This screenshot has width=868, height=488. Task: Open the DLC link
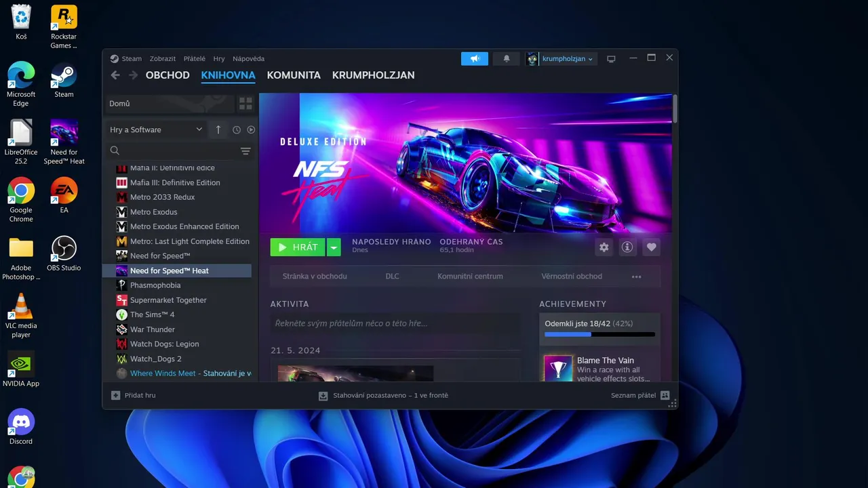(x=393, y=277)
